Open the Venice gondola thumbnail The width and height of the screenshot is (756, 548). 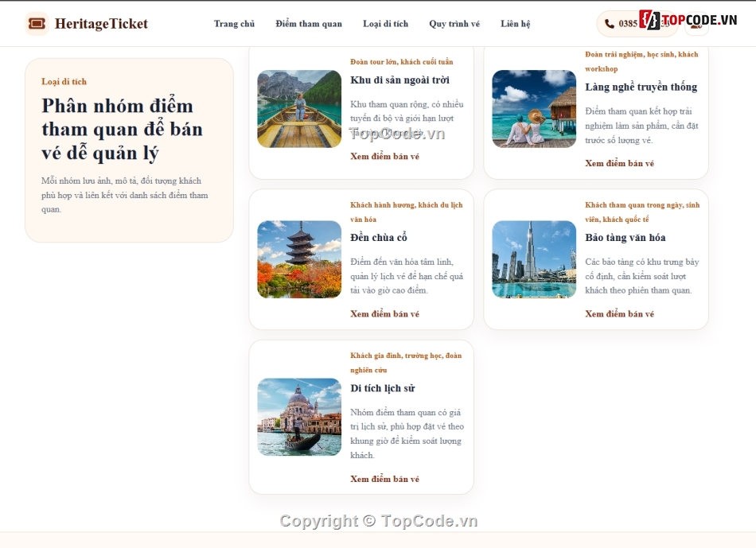click(x=299, y=417)
